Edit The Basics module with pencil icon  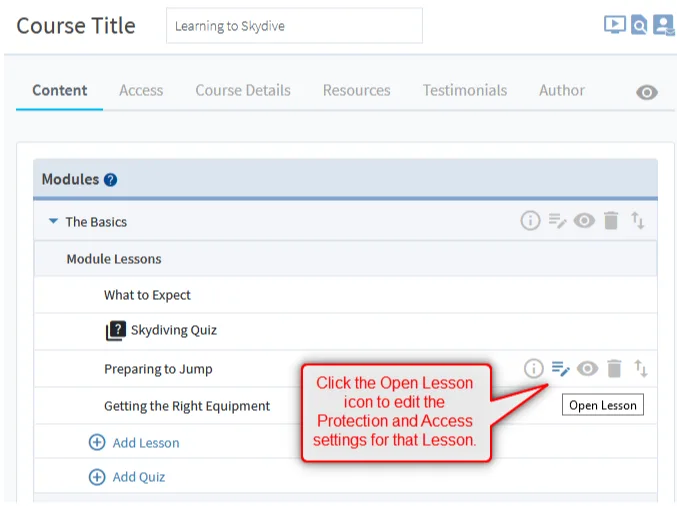557,221
